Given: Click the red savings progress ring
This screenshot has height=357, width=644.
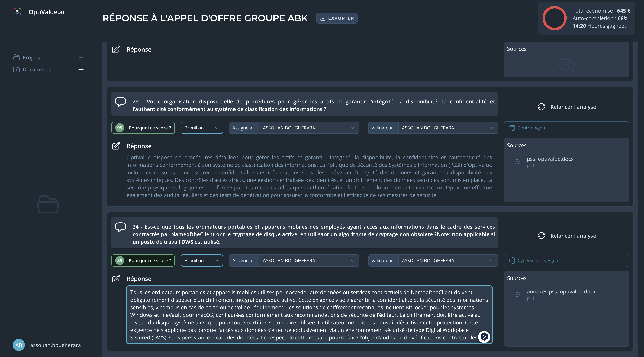Looking at the screenshot, I should coord(554,18).
